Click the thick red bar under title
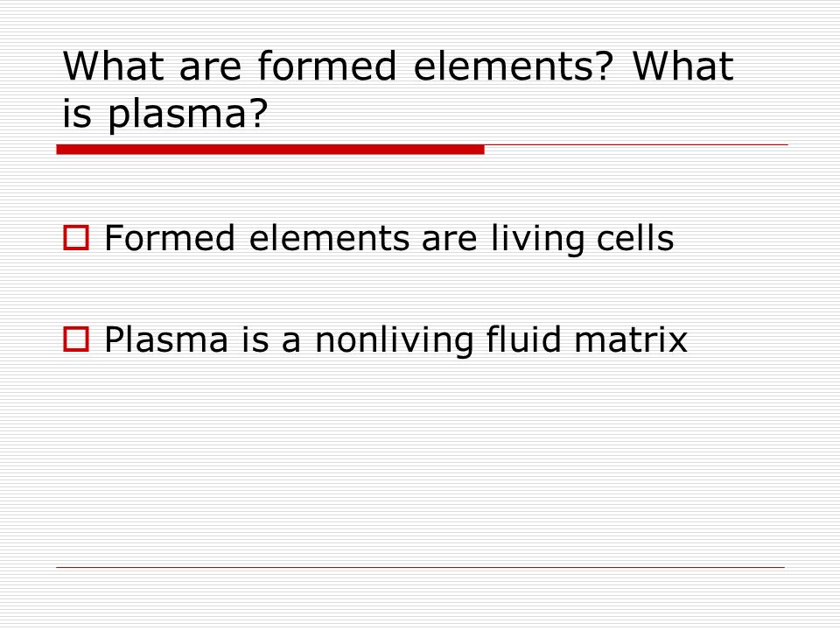Screen dimensions: 840x630 coord(270,150)
